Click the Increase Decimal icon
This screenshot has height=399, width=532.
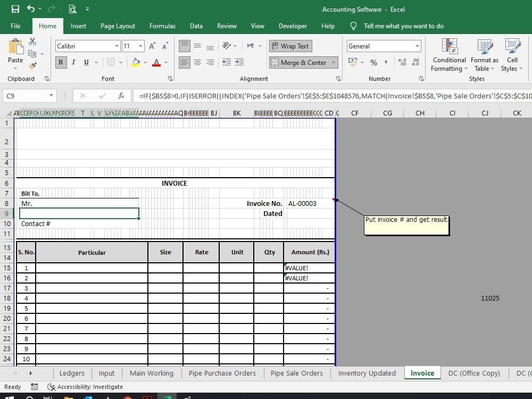tap(403, 62)
